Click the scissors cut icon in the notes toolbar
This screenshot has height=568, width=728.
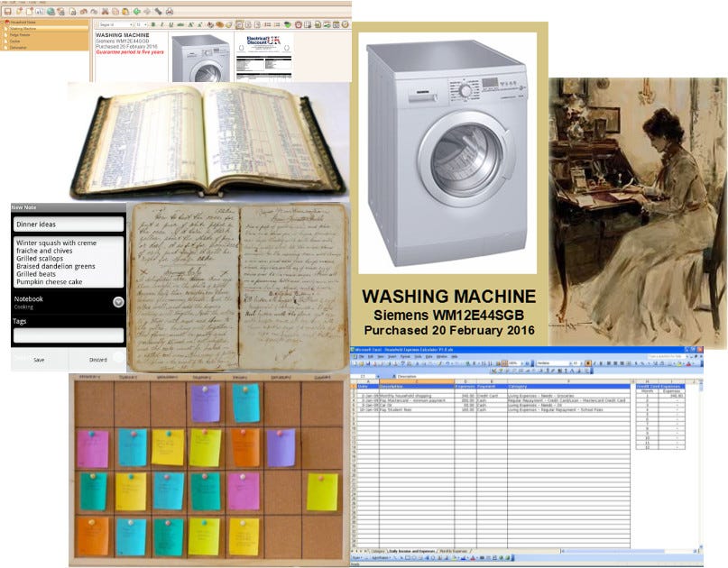pyautogui.click(x=105, y=11)
